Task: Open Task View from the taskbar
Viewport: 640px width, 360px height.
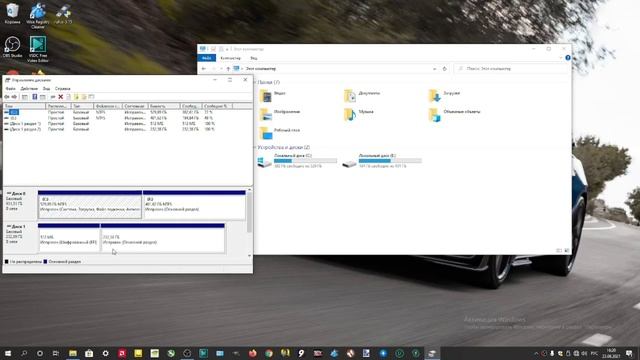Action: click(x=56, y=353)
